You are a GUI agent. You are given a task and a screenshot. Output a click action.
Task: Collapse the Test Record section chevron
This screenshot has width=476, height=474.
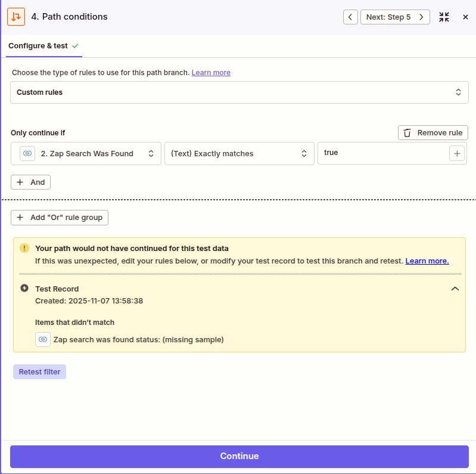(455, 289)
